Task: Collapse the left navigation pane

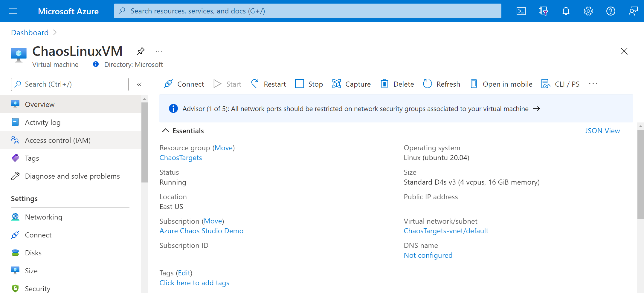Action: pos(139,84)
